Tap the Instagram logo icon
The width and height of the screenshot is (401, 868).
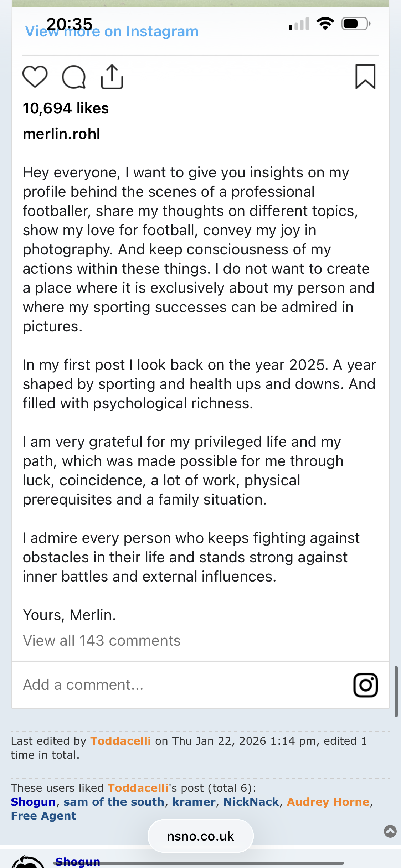[365, 685]
